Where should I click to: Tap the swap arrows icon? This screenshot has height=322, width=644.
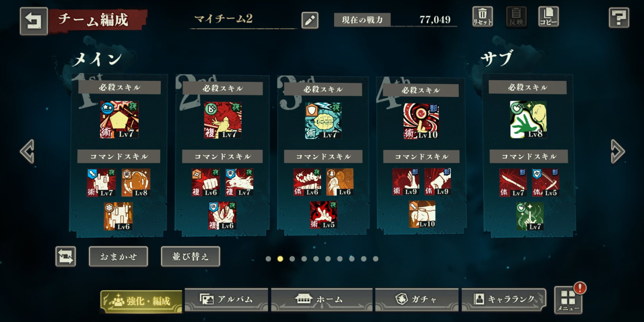[x=66, y=257]
